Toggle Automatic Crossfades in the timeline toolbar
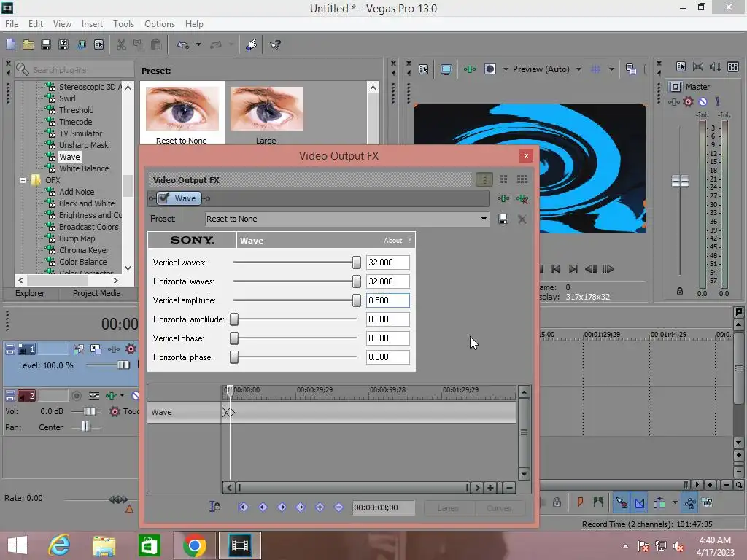Viewport: 747px width, 560px height. point(640,502)
